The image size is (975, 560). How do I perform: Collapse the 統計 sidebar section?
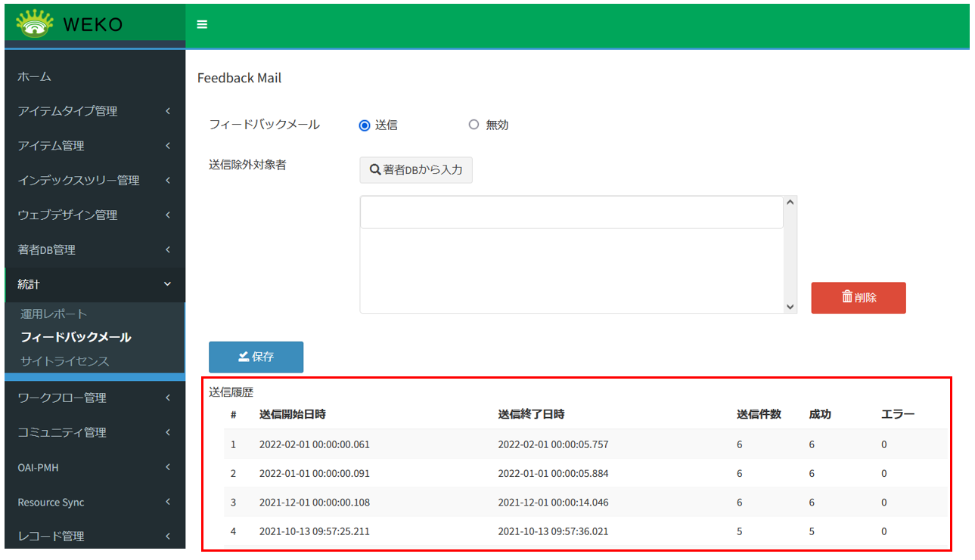point(95,284)
